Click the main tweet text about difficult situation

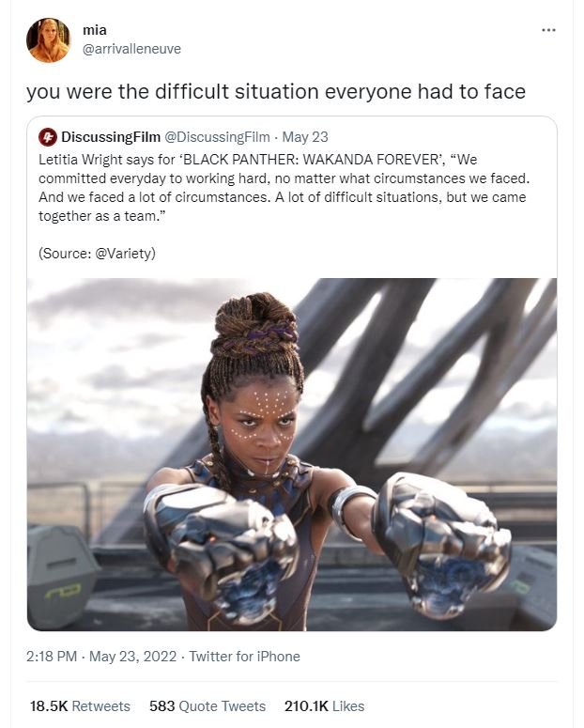[x=276, y=91]
